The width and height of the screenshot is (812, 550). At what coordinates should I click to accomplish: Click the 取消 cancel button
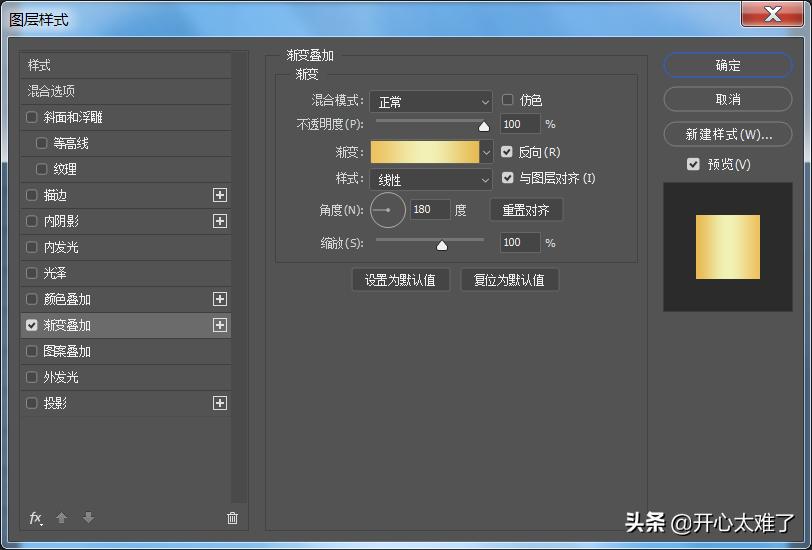point(728,99)
